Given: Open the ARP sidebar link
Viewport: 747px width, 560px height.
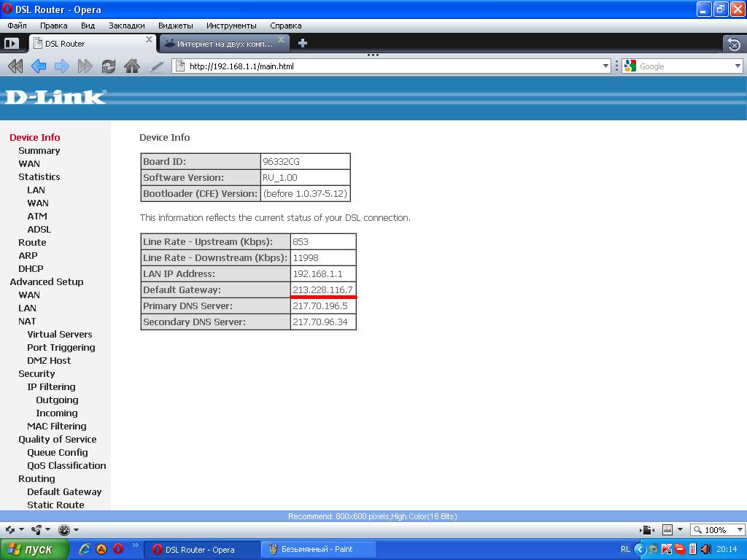Looking at the screenshot, I should pos(28,256).
